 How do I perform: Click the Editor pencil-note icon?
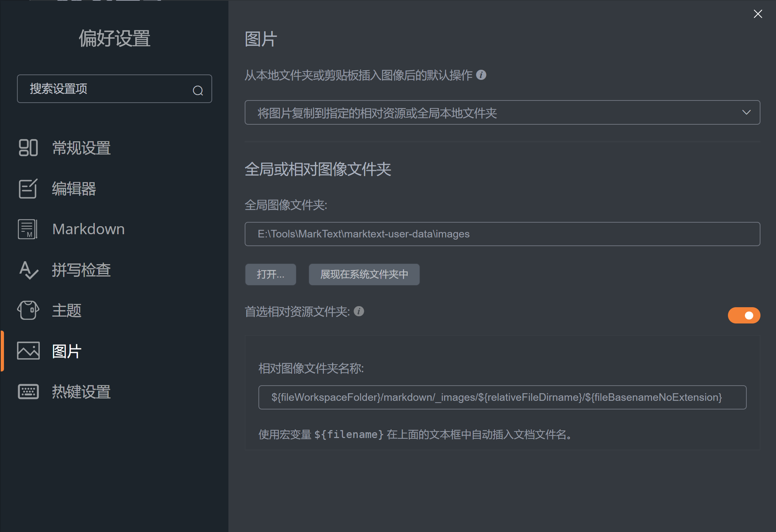[28, 189]
